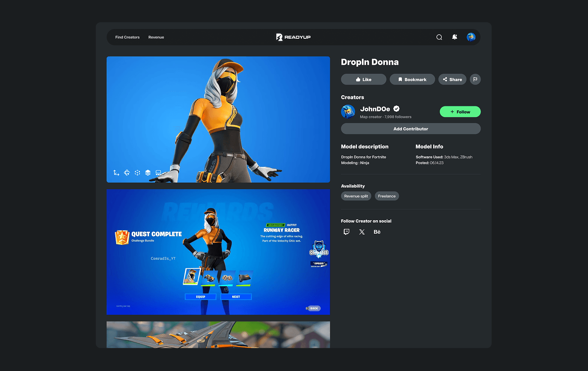Select the Freelance availability tag

click(x=387, y=196)
